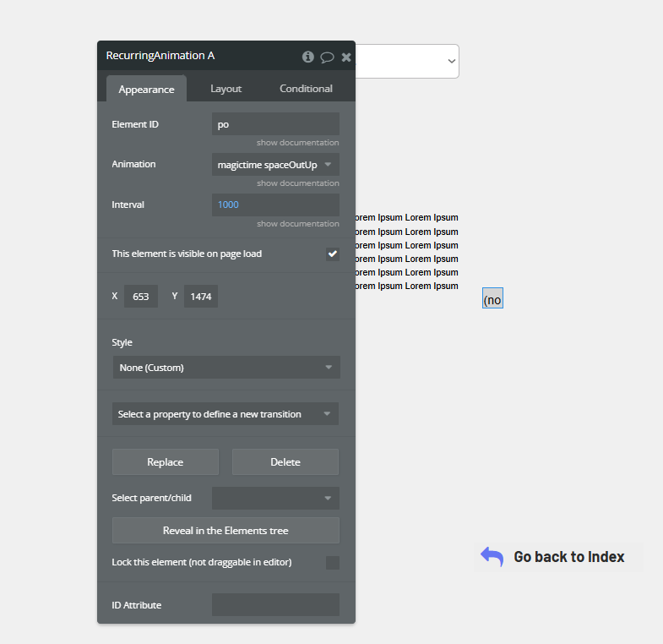Open the Style dropdown None (Custom)
The image size is (663, 644).
click(x=226, y=368)
